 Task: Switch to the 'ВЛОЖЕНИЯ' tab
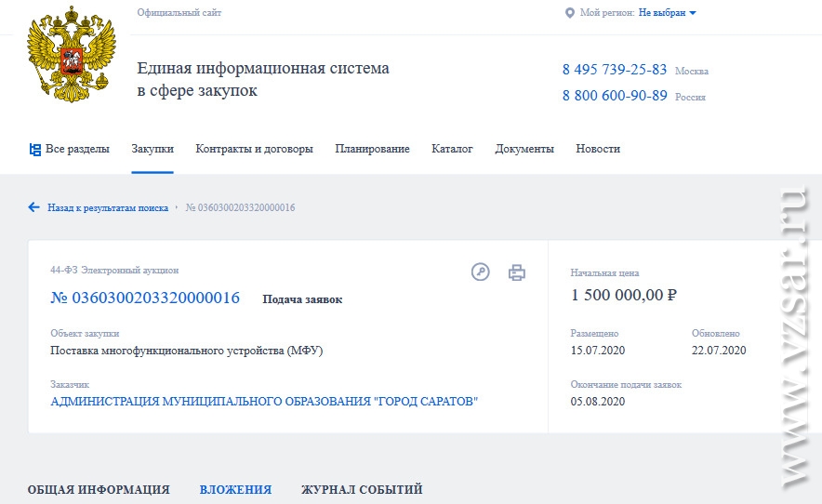coord(235,490)
